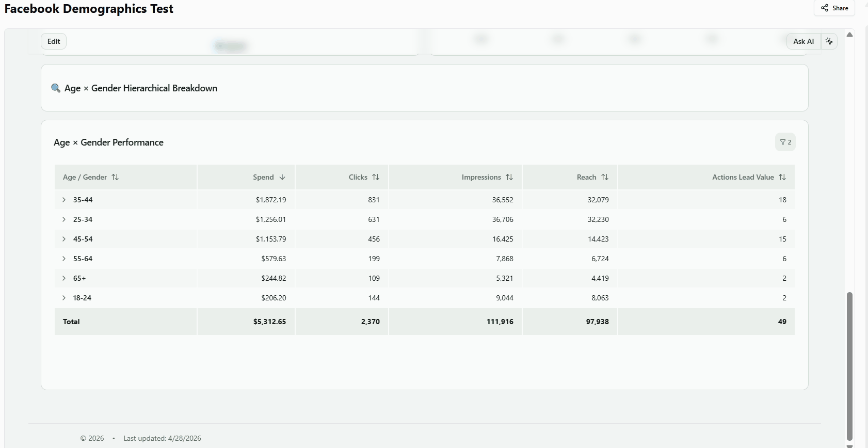
Task: Select impressions value 5,321
Action: click(x=505, y=278)
